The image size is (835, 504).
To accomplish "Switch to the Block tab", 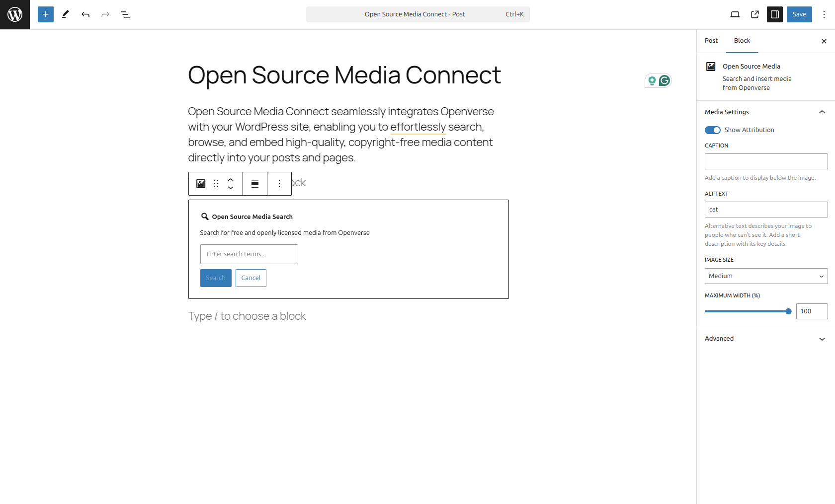I will click(742, 41).
